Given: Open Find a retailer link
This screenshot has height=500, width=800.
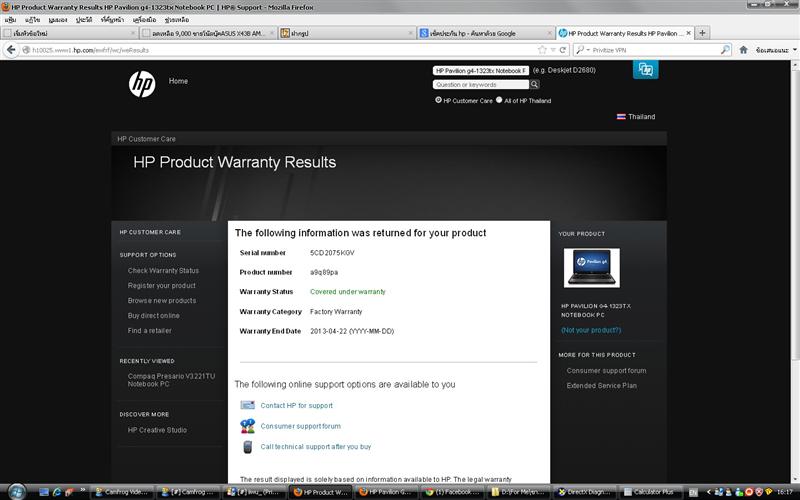Looking at the screenshot, I should (x=149, y=330).
